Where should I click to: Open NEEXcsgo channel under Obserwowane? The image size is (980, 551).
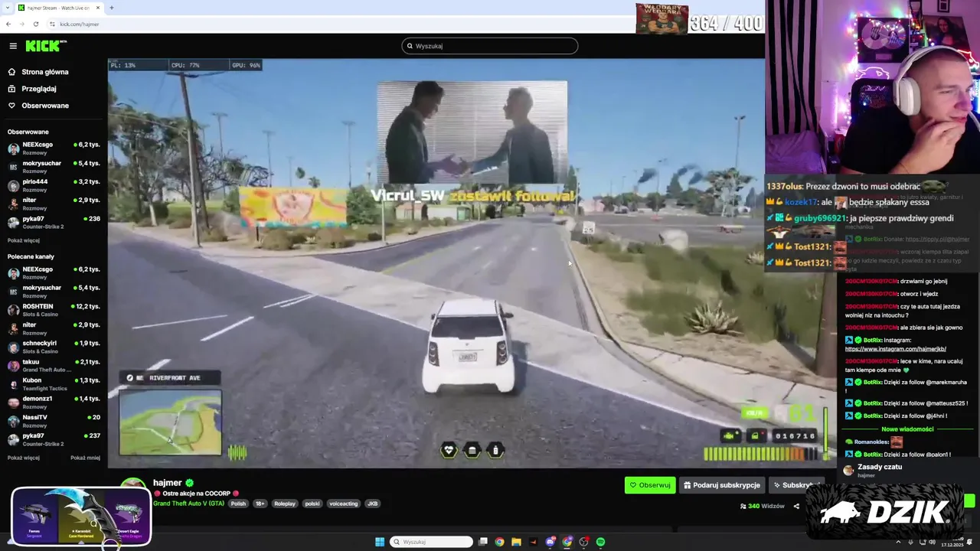pyautogui.click(x=54, y=148)
